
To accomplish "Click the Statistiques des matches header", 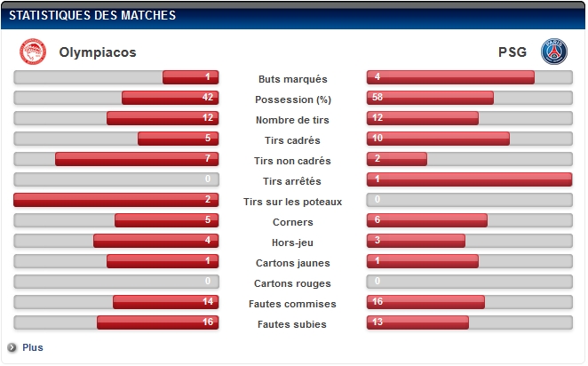I will click(92, 15).
